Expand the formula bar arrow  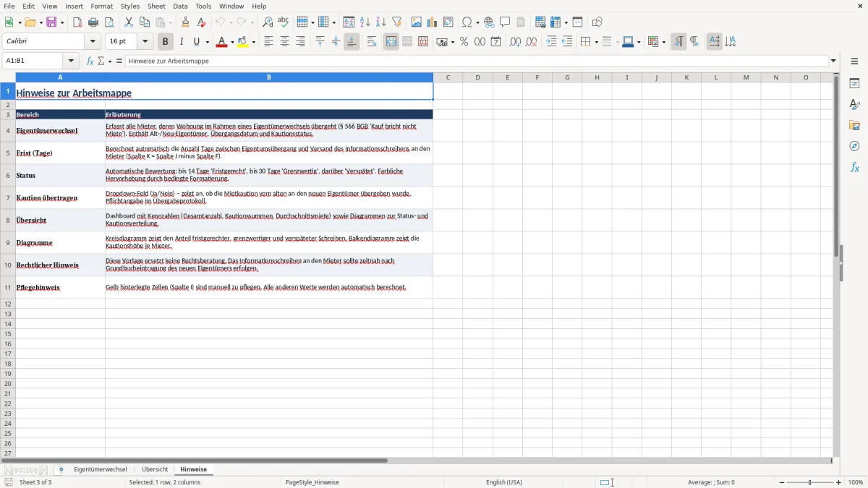tap(833, 61)
